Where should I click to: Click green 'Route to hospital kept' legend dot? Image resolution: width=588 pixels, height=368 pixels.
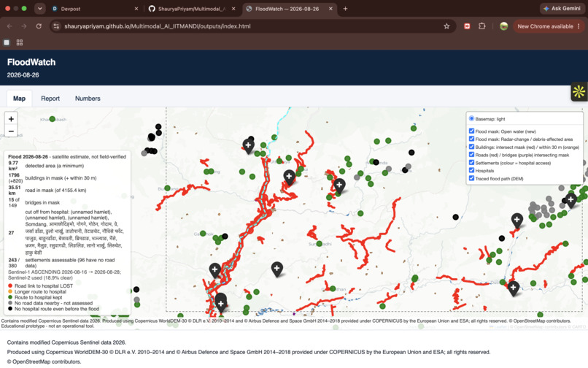10,297
